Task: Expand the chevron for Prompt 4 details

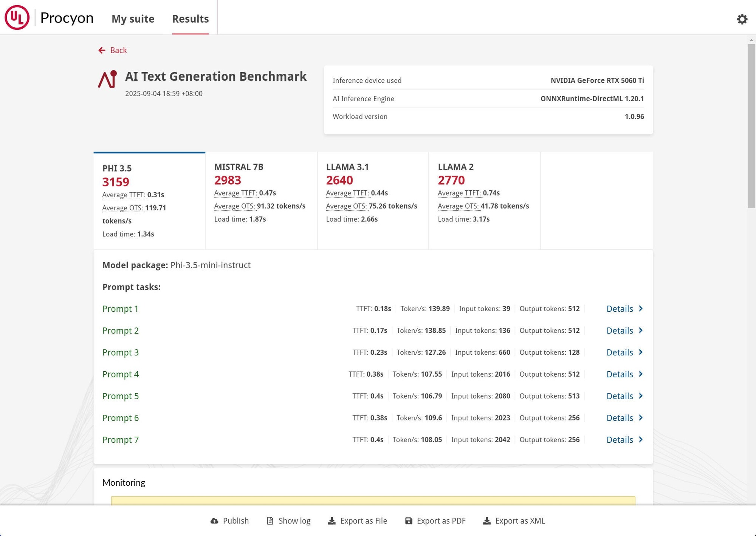Action: tap(641, 374)
